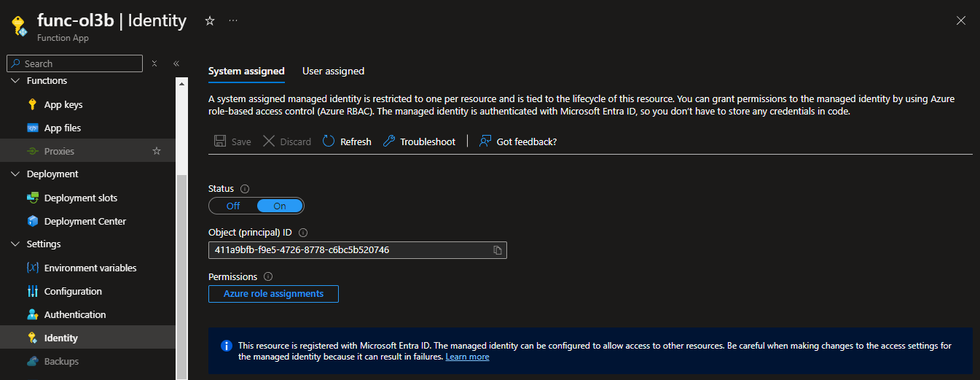Click the Discard toolbar button
Image resolution: width=980 pixels, height=380 pixels.
click(x=287, y=141)
